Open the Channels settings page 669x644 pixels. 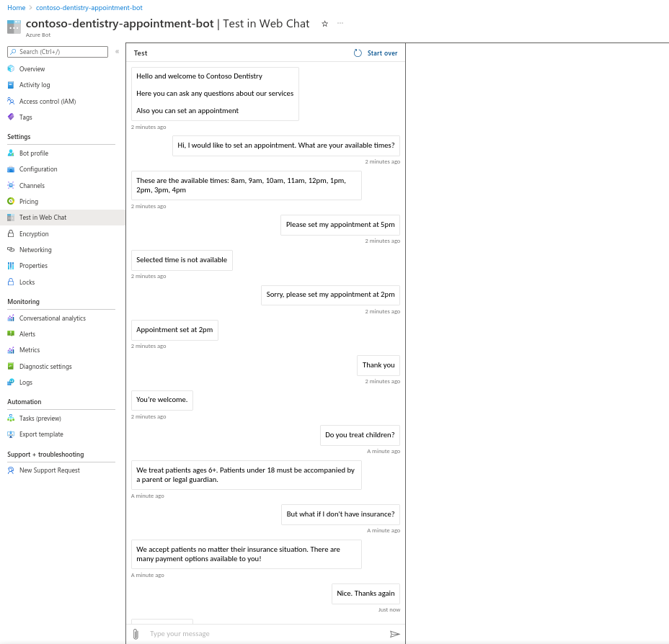pyautogui.click(x=32, y=185)
